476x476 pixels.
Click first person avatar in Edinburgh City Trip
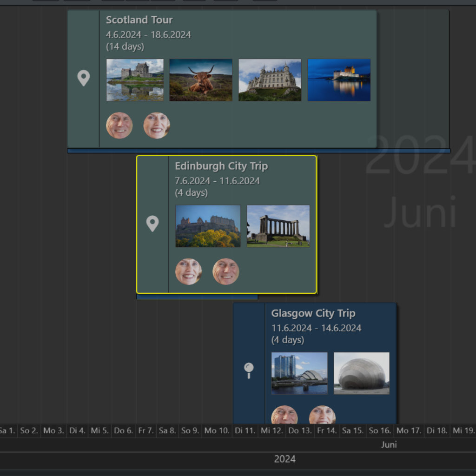tap(188, 271)
